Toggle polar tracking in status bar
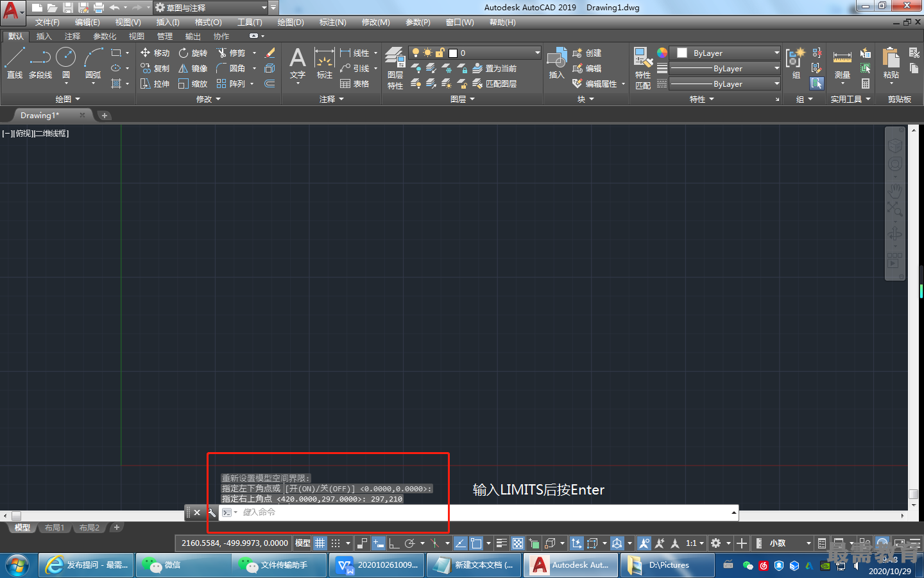 (x=410, y=543)
